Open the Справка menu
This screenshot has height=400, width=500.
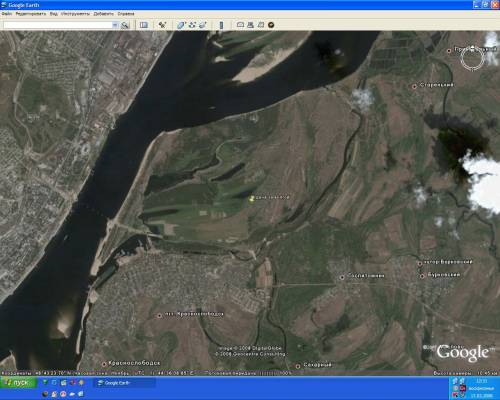click(126, 14)
